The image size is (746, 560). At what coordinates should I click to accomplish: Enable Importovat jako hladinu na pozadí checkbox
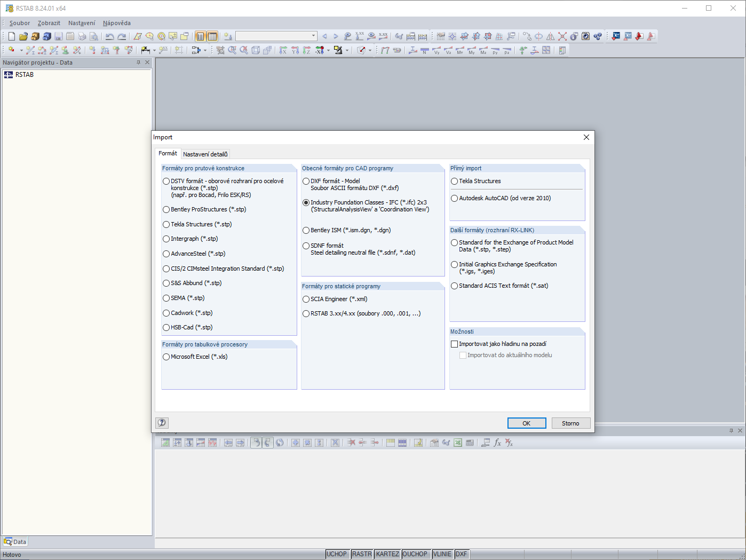(x=455, y=344)
